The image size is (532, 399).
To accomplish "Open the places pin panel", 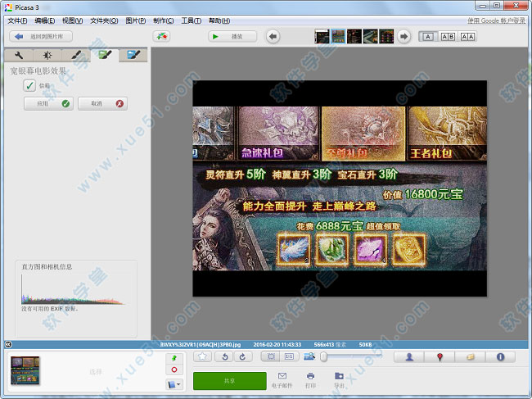I will tap(440, 357).
